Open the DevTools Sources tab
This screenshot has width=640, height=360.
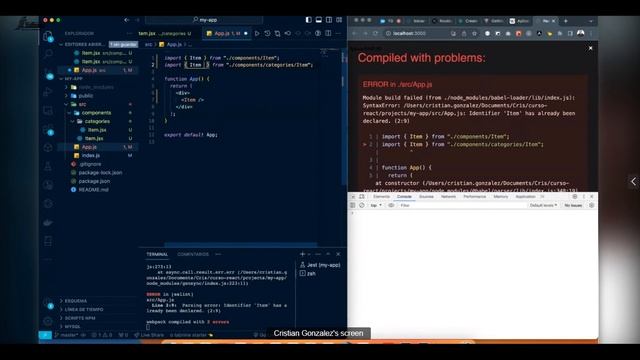click(x=426, y=197)
